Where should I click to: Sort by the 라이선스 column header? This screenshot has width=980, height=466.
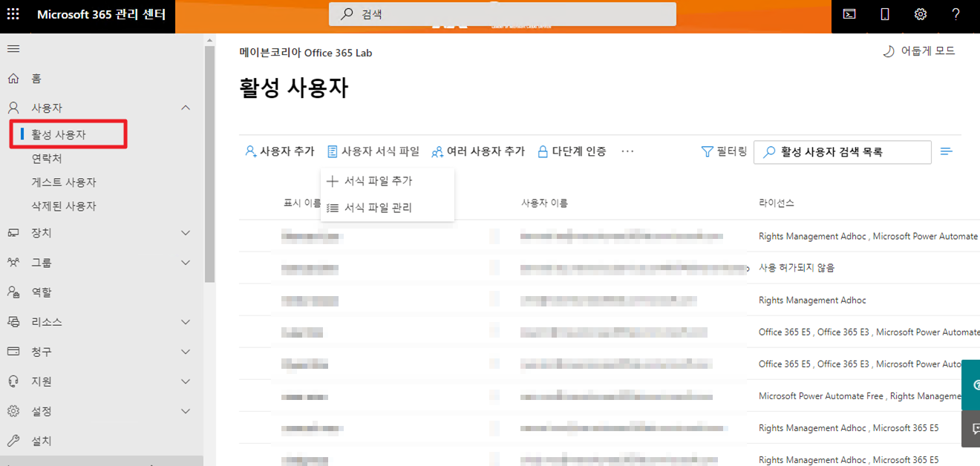777,203
